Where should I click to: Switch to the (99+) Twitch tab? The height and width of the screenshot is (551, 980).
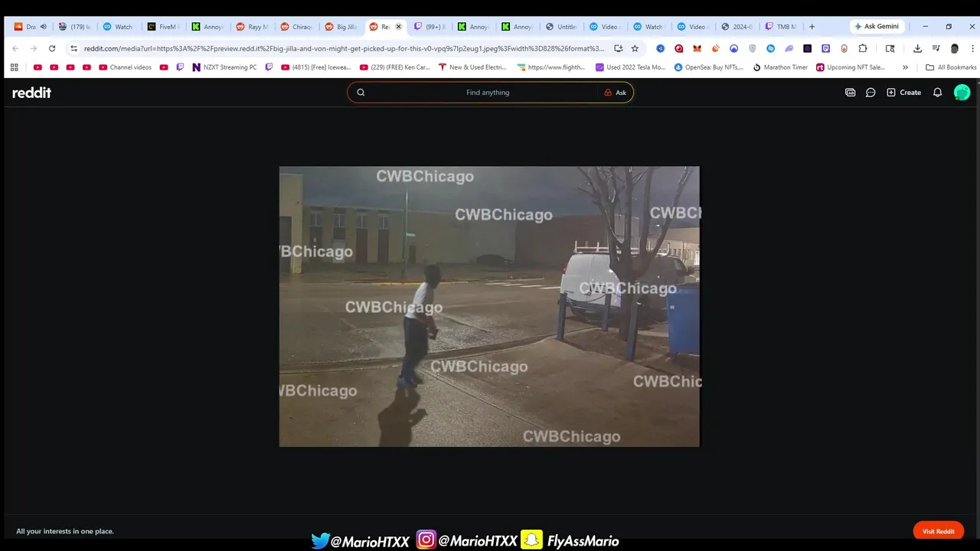tap(429, 27)
